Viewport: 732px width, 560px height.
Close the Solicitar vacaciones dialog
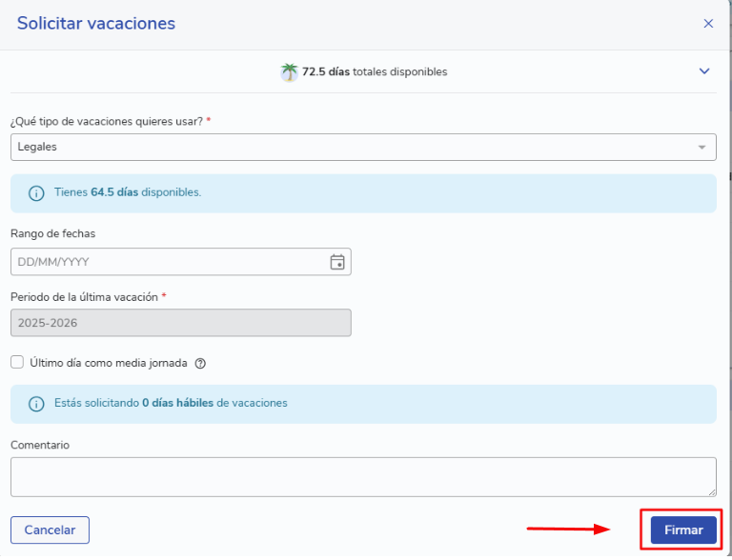(708, 23)
